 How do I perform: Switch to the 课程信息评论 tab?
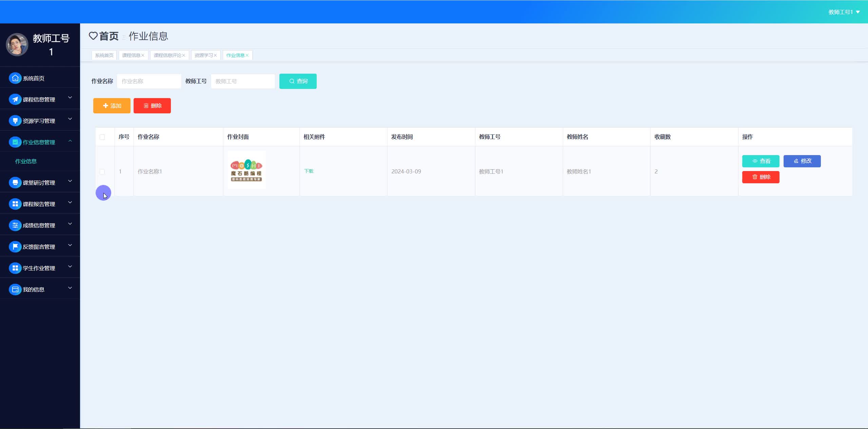(x=167, y=55)
